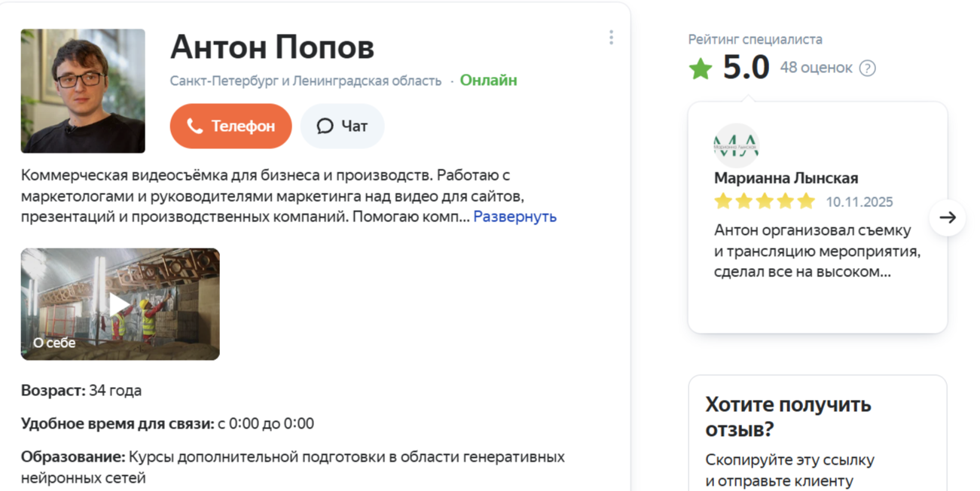Image resolution: width=980 pixels, height=491 pixels.
Task: Click the chat bubble icon on Чат button
Action: coord(324,126)
